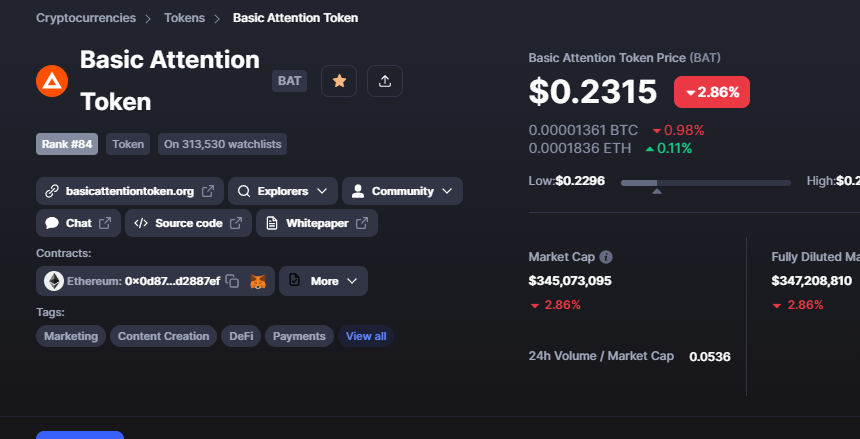
Task: Click the red 2.86% price change badge
Action: 712,92
